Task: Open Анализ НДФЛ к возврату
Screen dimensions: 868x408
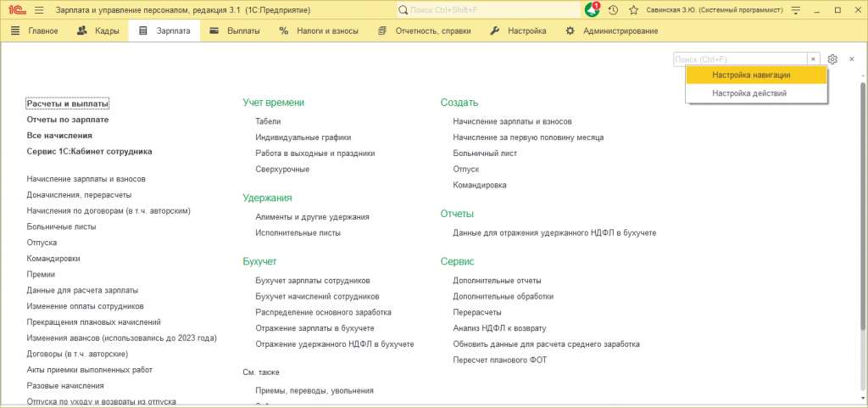Action: click(x=500, y=328)
